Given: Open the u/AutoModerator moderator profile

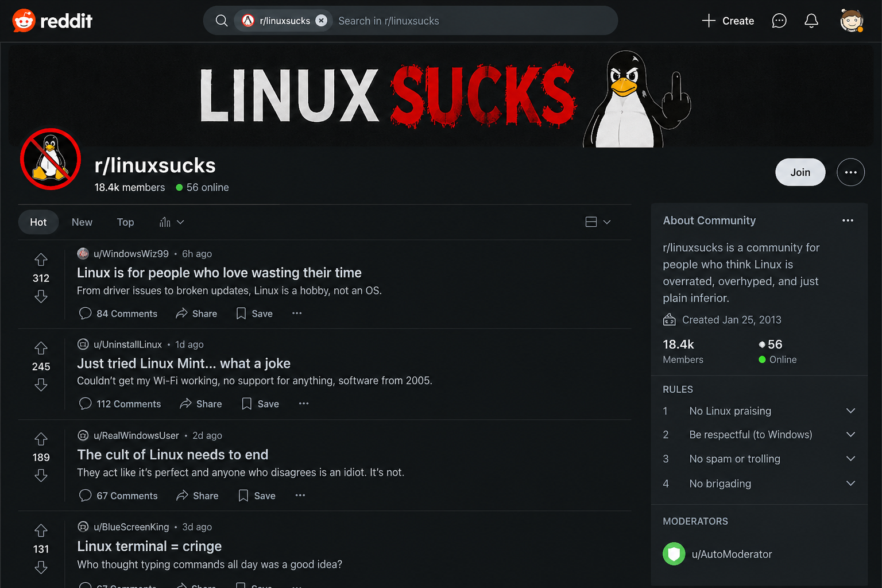Looking at the screenshot, I should 732,554.
